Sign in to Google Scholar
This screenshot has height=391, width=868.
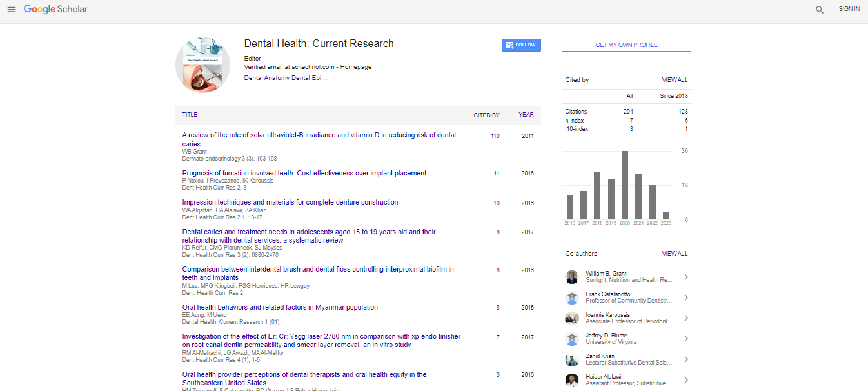(849, 9)
